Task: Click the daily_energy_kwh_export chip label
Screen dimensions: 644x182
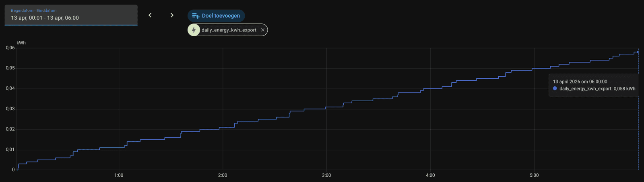Action: point(229,30)
